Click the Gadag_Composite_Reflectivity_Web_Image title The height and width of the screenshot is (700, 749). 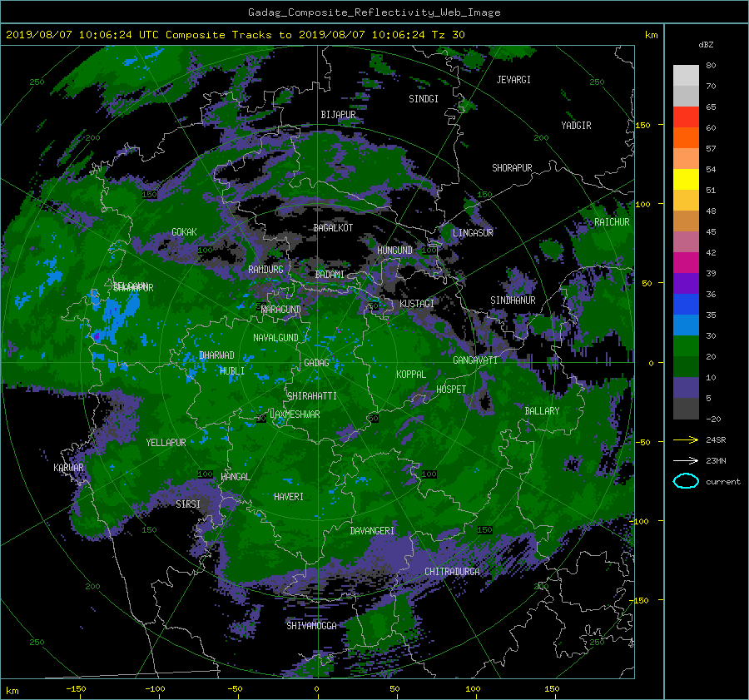click(x=374, y=12)
